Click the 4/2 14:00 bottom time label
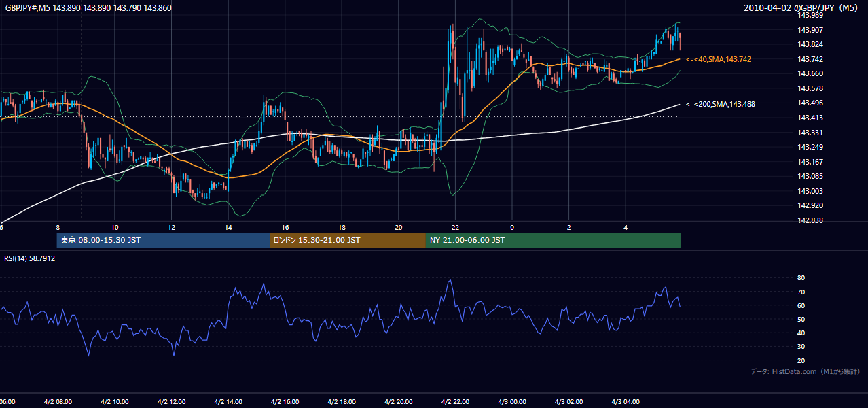Viewport: 868px width, 408px height. tap(228, 402)
